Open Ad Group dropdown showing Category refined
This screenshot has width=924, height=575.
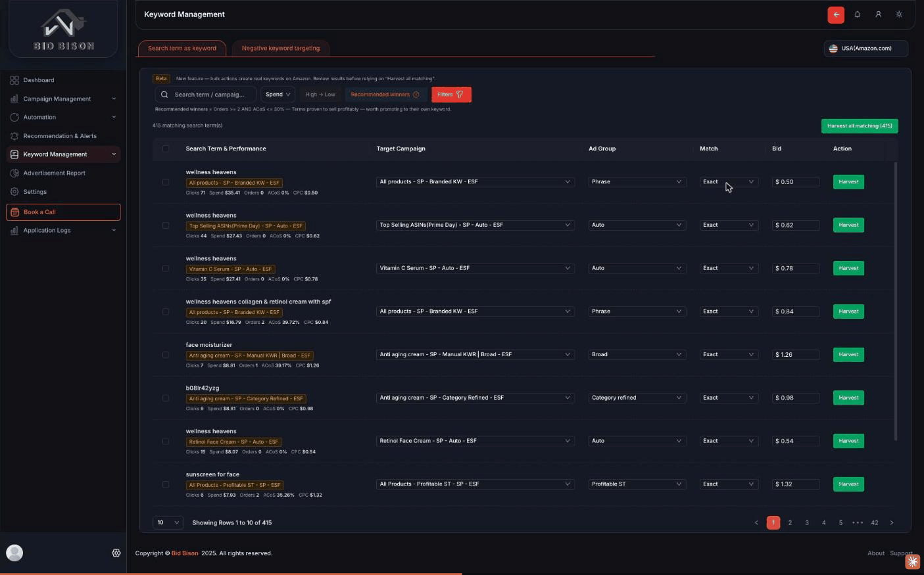click(x=637, y=398)
